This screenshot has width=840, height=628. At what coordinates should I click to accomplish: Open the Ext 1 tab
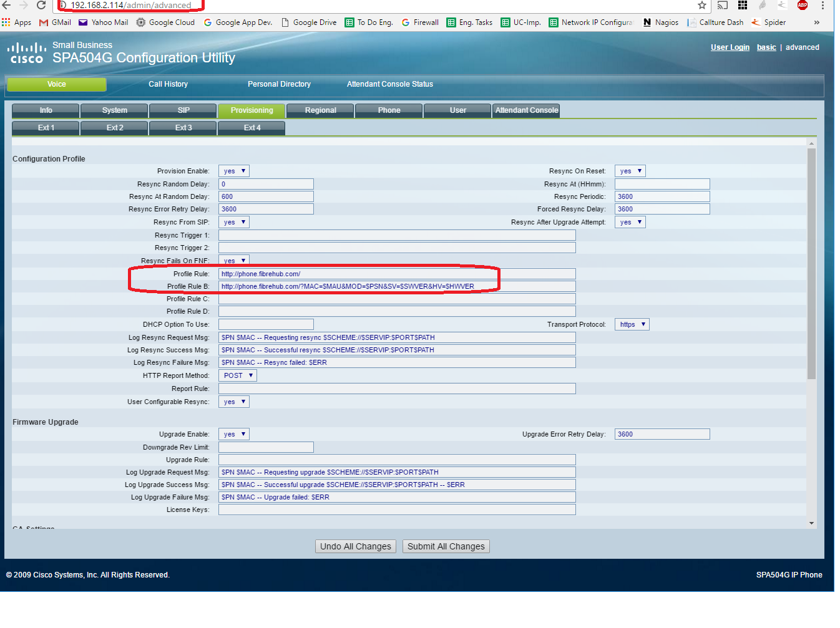pyautogui.click(x=46, y=128)
